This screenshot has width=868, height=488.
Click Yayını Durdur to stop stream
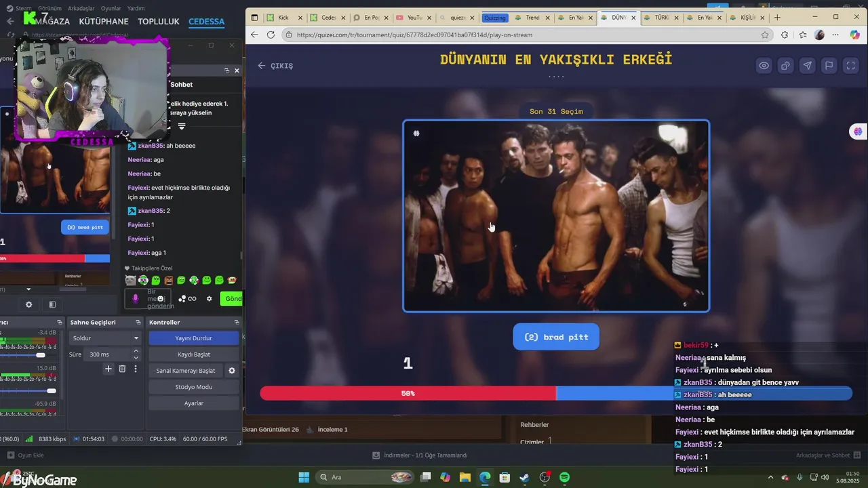click(x=193, y=338)
